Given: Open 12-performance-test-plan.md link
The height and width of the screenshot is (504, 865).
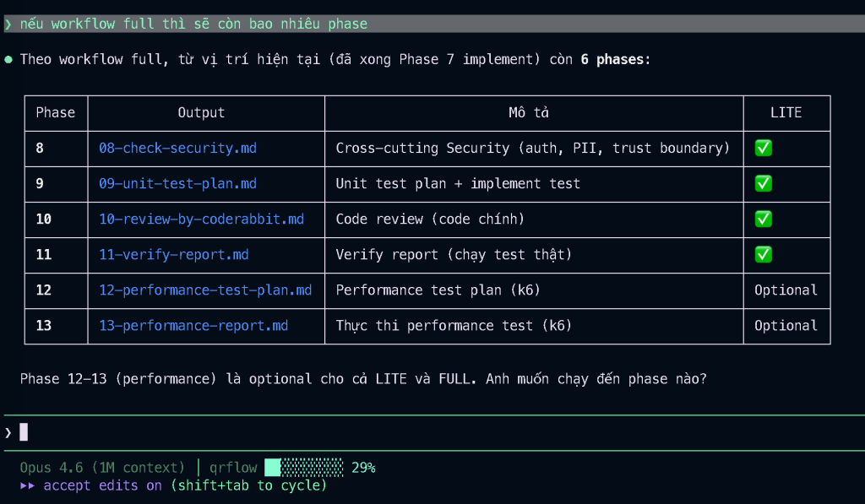Looking at the screenshot, I should [205, 290].
